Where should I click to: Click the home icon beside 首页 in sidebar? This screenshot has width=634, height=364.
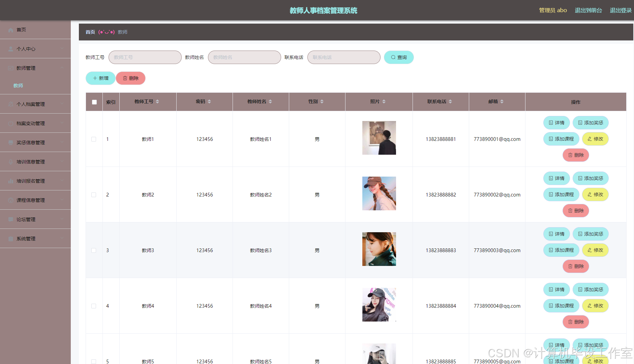11,30
